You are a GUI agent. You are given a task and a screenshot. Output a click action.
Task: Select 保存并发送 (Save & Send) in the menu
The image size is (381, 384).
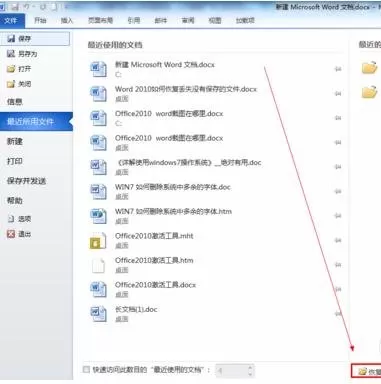point(26,181)
